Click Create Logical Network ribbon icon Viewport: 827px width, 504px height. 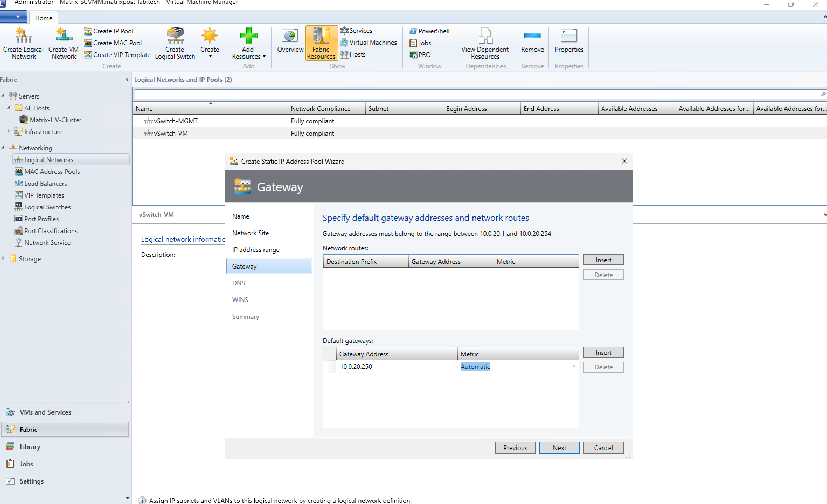(x=23, y=43)
